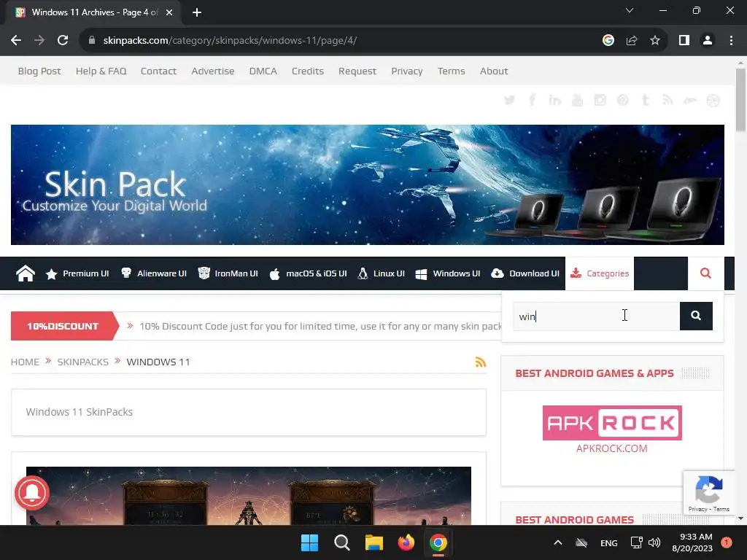Click the RSS icon in the social row
The height and width of the screenshot is (560, 747).
(x=667, y=100)
